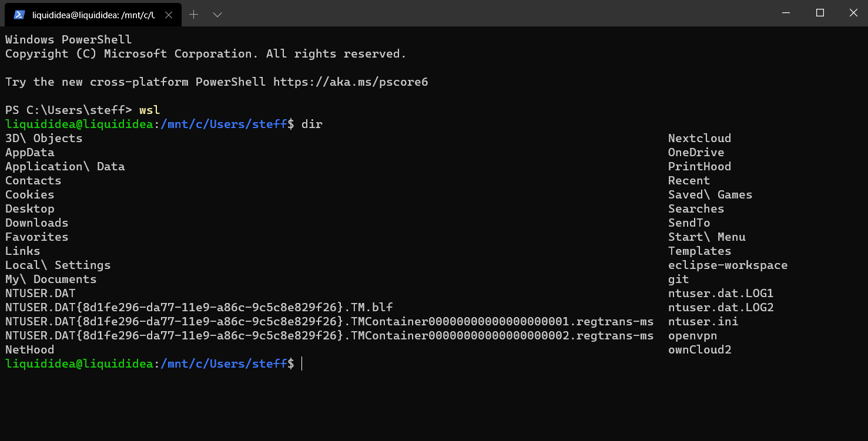Click the ownCloud2 entry in the listing
The width and height of the screenshot is (868, 441).
pyautogui.click(x=699, y=349)
